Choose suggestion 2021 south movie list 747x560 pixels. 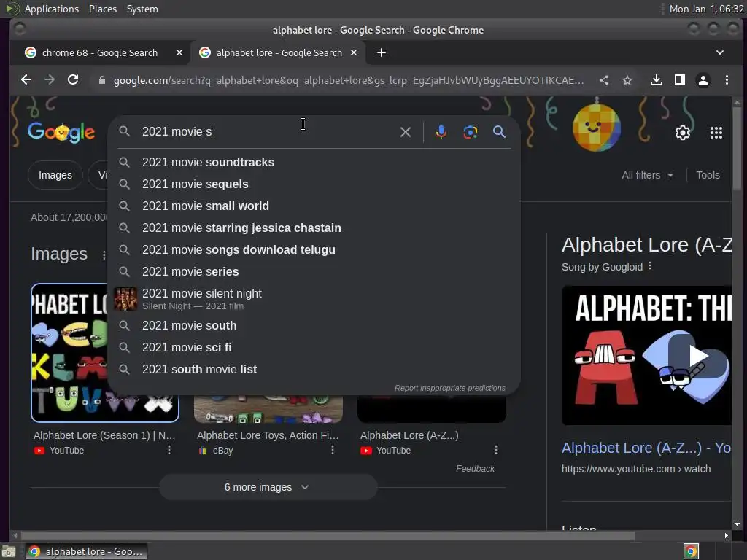(314, 370)
